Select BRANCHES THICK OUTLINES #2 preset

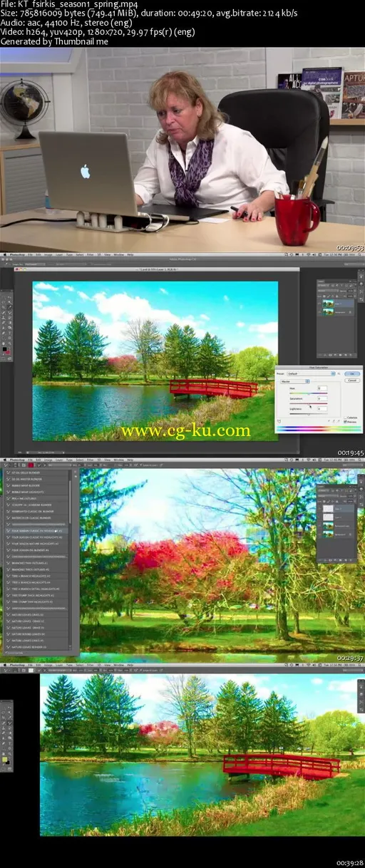pos(36,569)
